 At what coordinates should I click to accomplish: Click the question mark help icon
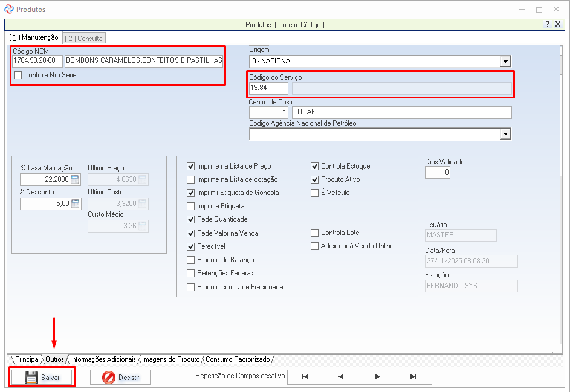click(x=548, y=24)
